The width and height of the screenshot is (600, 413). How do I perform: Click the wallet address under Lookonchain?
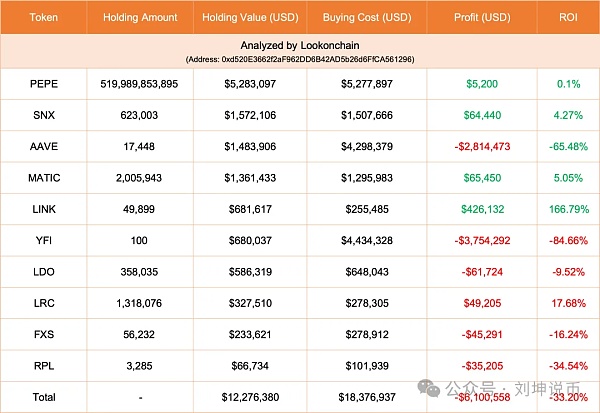(x=300, y=60)
